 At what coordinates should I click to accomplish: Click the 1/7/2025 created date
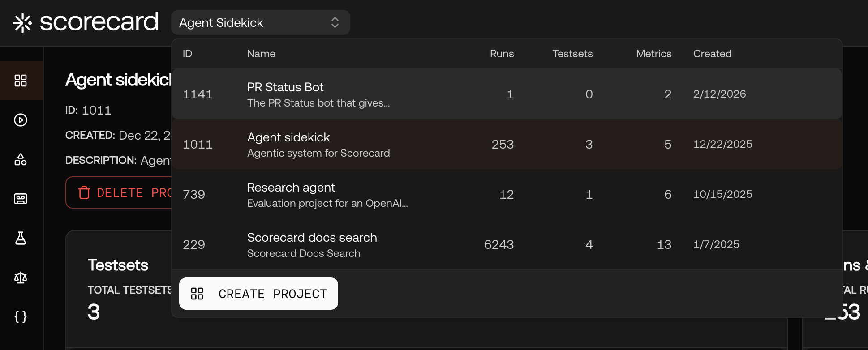click(716, 244)
